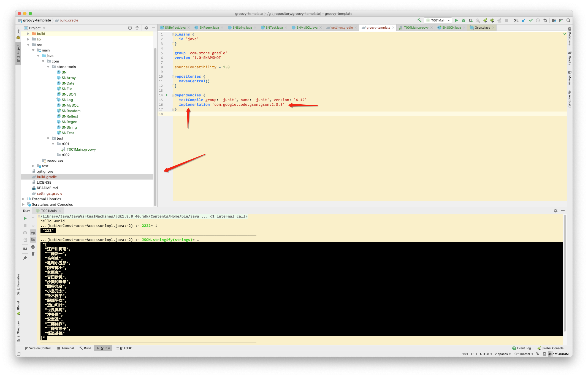Toggle scroll to end in Run console
588x377 pixels.
33,240
